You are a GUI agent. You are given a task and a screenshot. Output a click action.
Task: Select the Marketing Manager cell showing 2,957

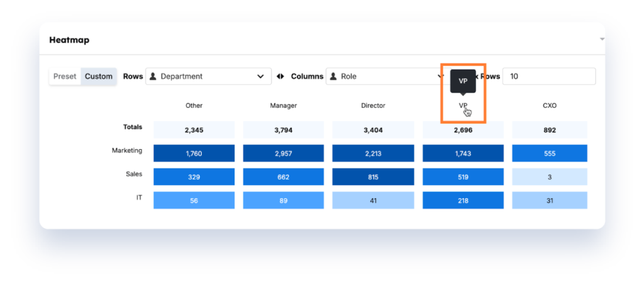coord(284,154)
